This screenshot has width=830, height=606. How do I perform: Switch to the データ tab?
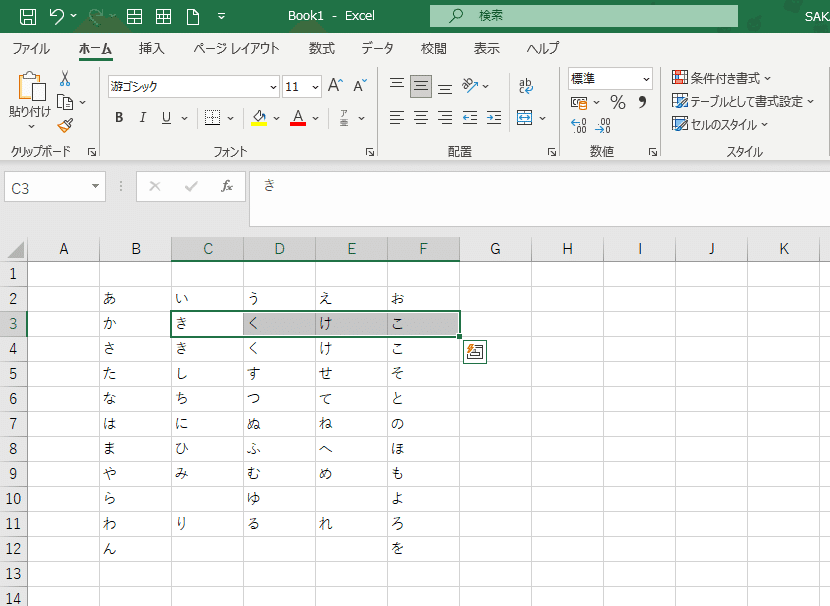point(377,48)
